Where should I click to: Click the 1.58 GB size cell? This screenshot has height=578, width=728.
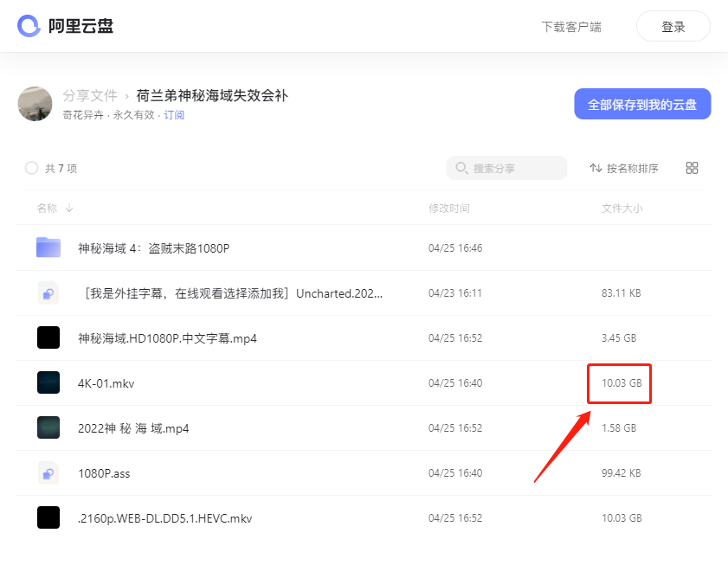pyautogui.click(x=619, y=428)
